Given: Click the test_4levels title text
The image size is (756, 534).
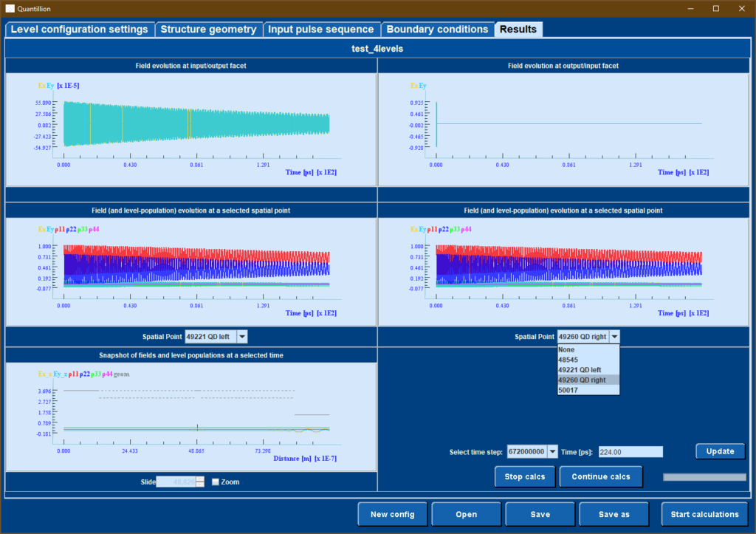Looking at the screenshot, I should (377, 49).
